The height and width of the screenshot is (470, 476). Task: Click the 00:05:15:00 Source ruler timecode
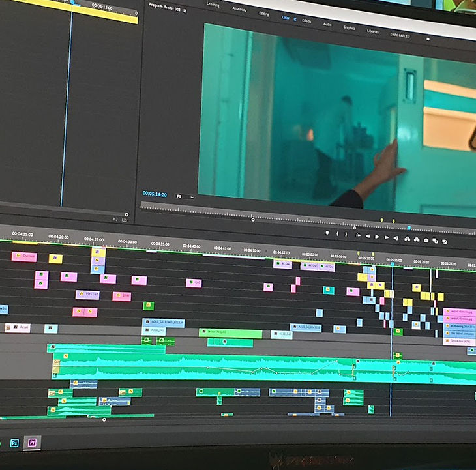tap(102, 6)
